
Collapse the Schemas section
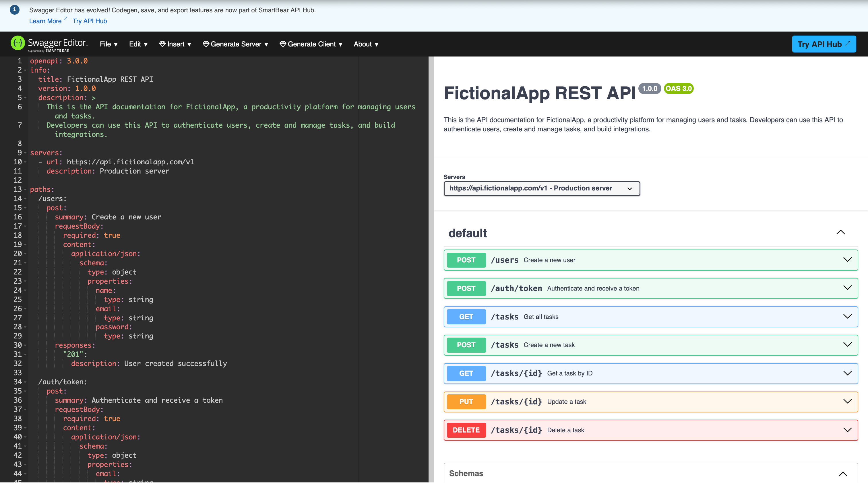pyautogui.click(x=843, y=474)
